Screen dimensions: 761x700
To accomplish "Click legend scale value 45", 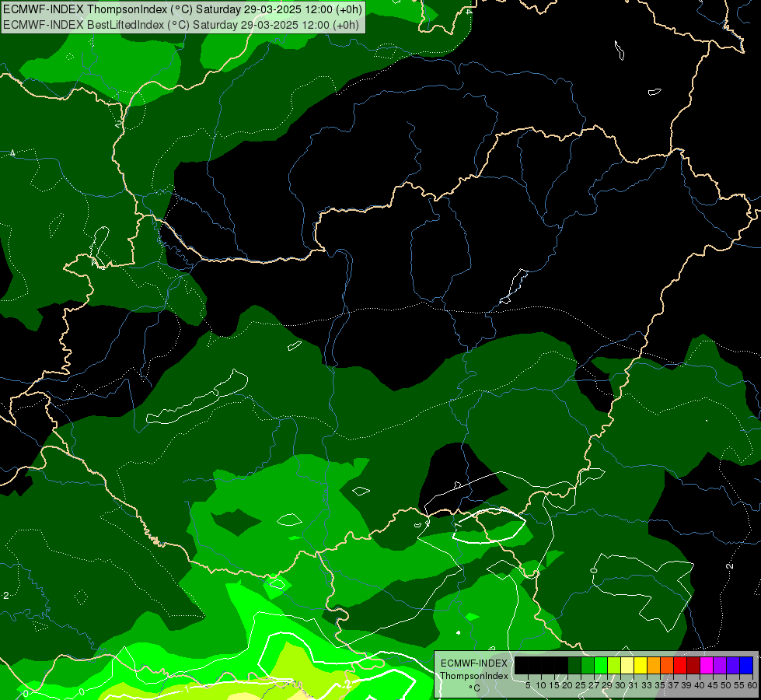I will click(x=713, y=685).
